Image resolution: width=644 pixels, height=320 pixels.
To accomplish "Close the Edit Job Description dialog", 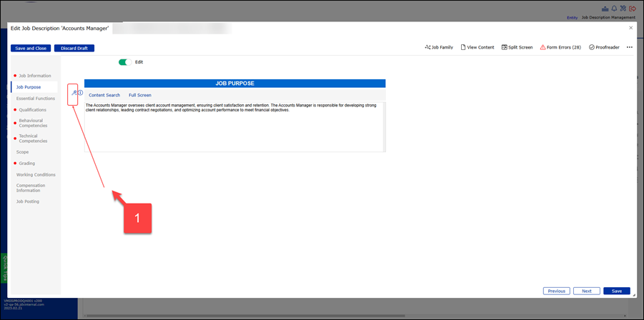I will [x=631, y=28].
